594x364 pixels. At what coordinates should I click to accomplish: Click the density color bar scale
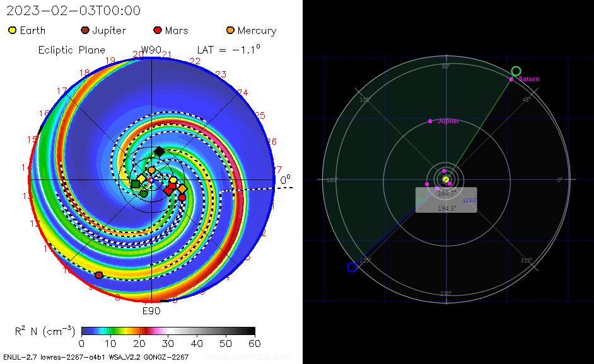(168, 331)
